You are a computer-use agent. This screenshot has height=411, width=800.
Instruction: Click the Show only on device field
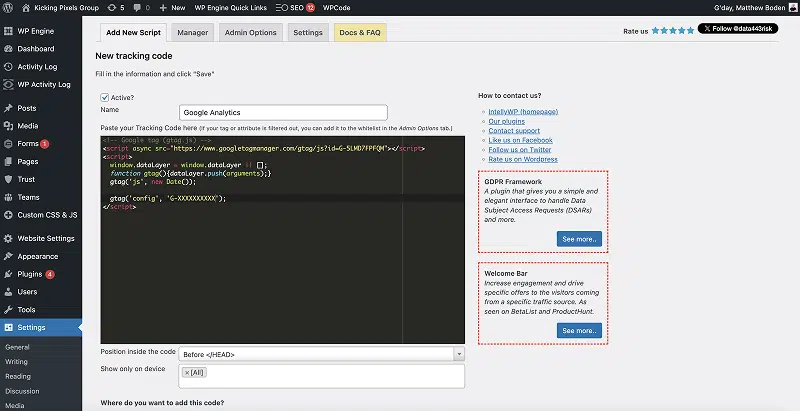(321, 376)
